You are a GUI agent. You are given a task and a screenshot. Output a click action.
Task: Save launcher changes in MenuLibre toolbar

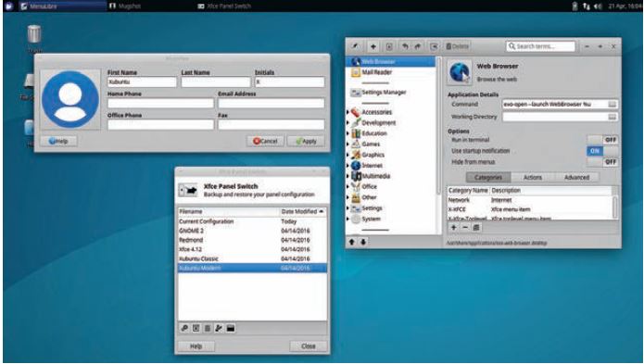[389, 46]
